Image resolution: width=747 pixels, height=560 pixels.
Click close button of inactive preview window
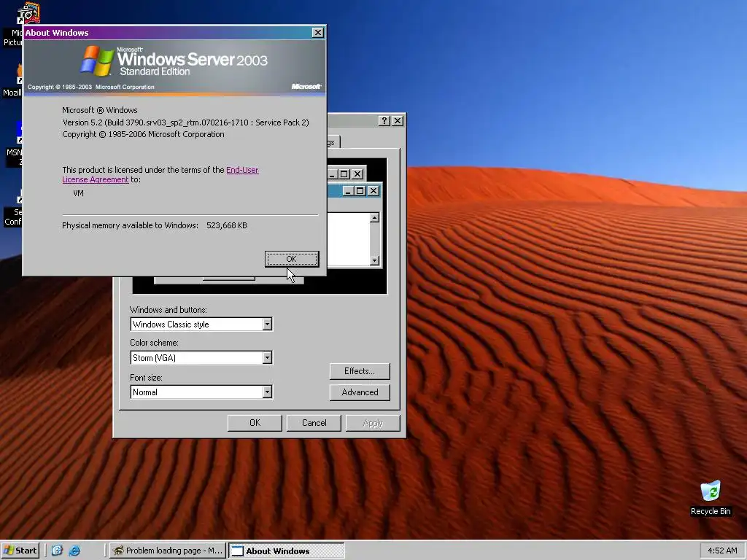[357, 174]
